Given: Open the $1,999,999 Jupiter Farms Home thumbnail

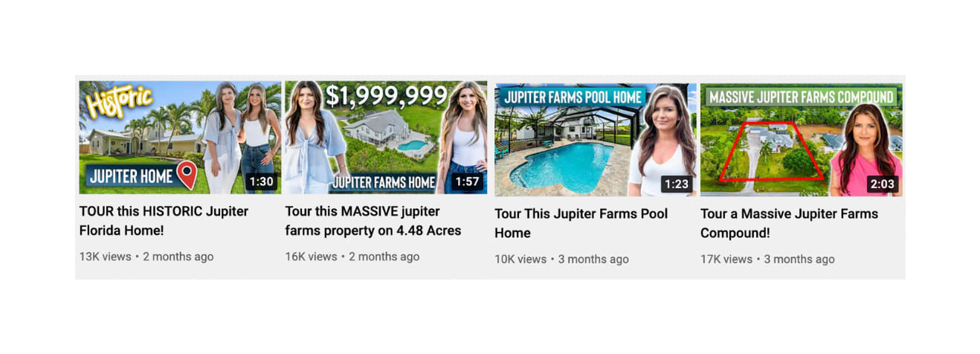Looking at the screenshot, I should 386,138.
